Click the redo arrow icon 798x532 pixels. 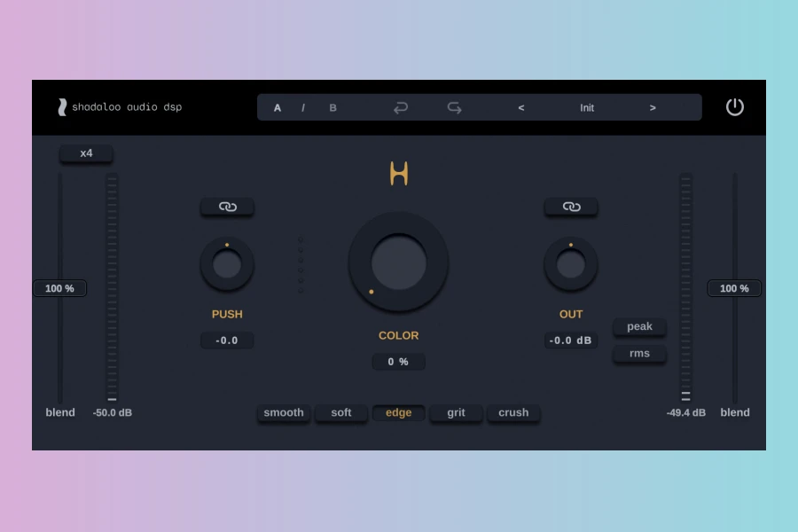pyautogui.click(x=454, y=108)
